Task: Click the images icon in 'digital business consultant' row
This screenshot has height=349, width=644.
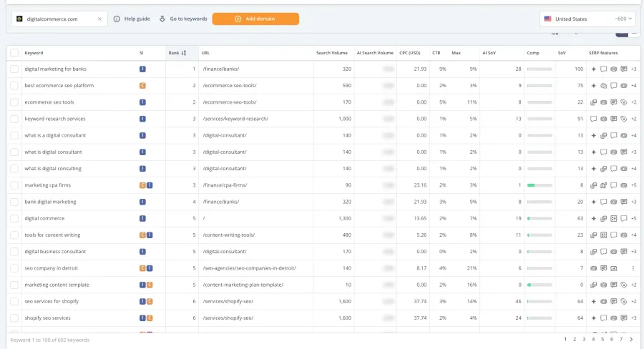Action: pos(593,252)
